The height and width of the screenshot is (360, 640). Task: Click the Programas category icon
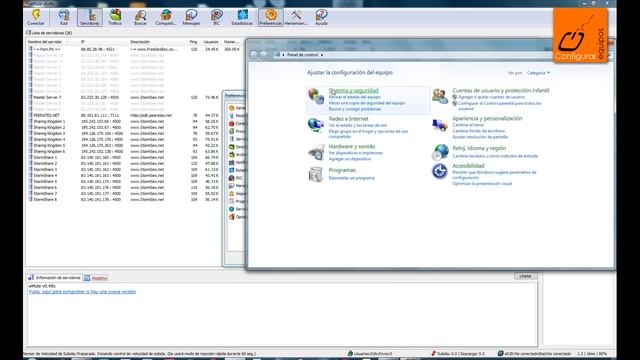[x=316, y=174]
